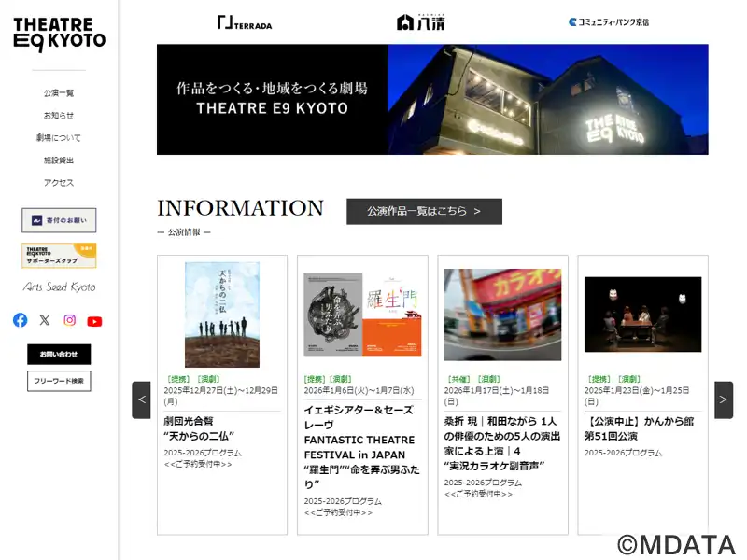Open 羅生門 festival poster thumbnail
The image size is (747, 560).
362,315
